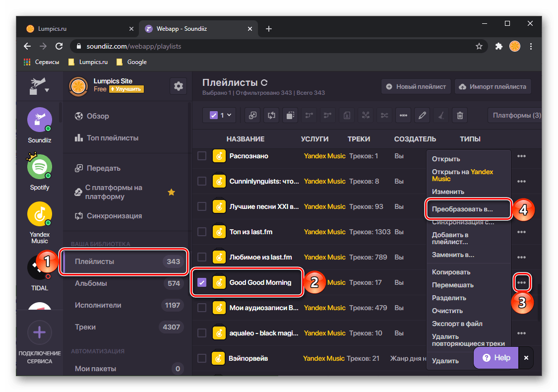
Task: Select the Yandex Music service icon
Action: pos(40,214)
